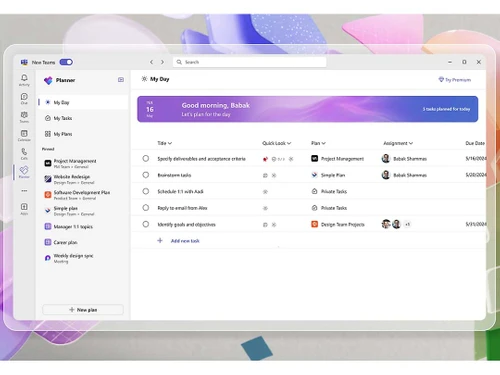Open the Plan column dropdown
The height and width of the screenshot is (375, 500).
click(318, 143)
